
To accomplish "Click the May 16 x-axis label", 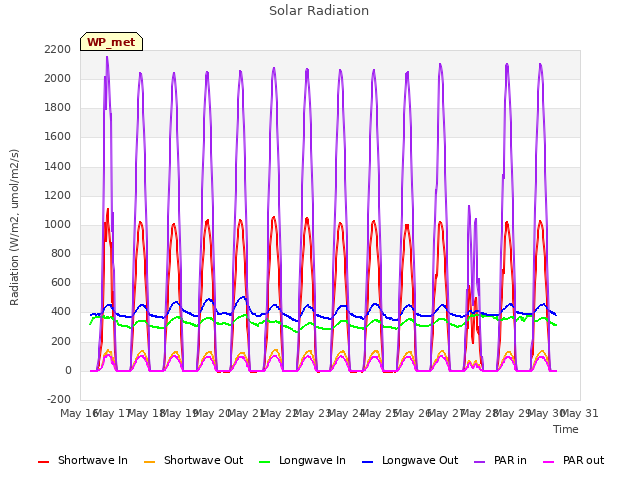I will (79, 413).
